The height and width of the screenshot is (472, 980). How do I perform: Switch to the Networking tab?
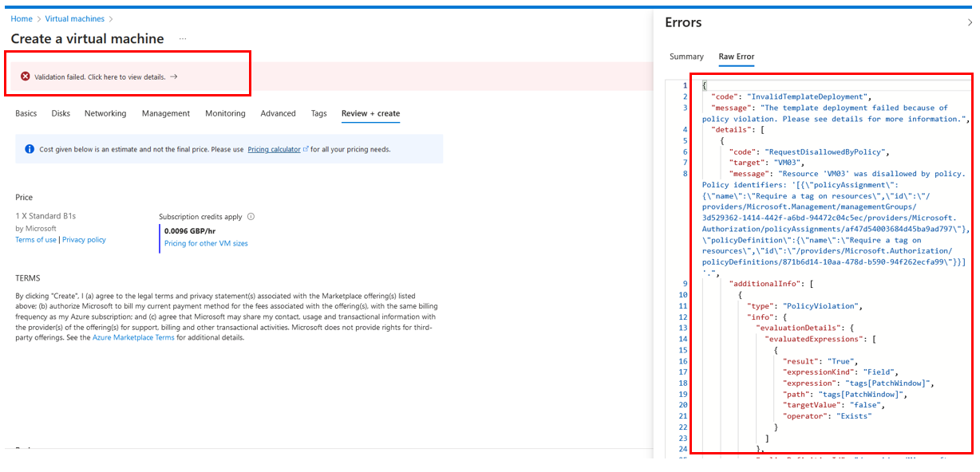point(105,113)
